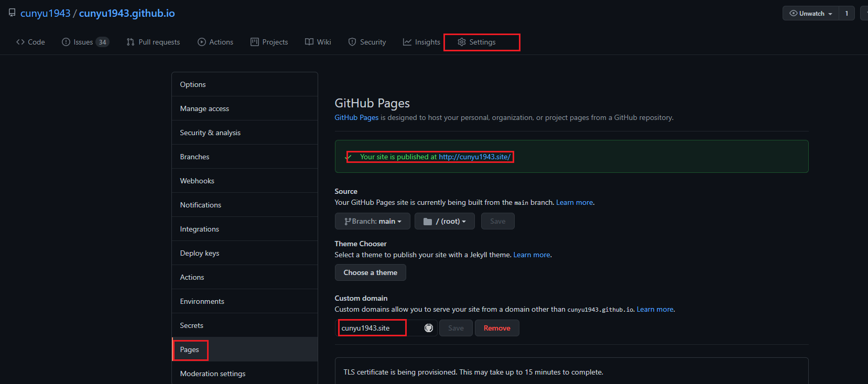Open the / (root) folder dropdown
Screen dimensions: 868x384
444,221
